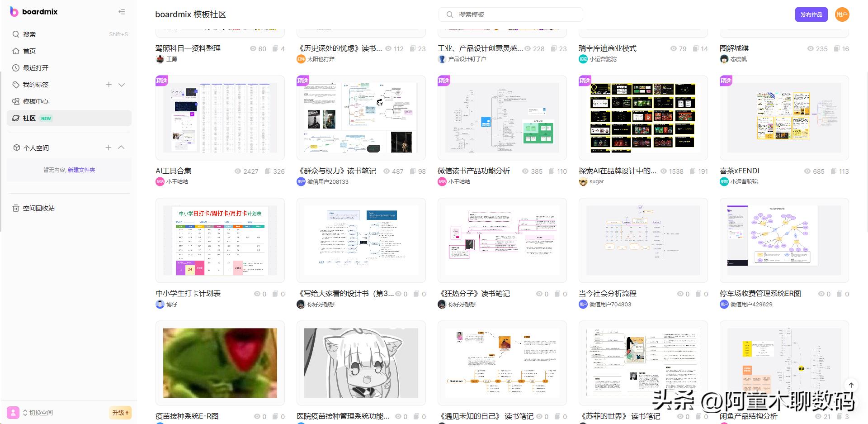Select the 社区 sidebar item
Screen dimensions: 868x424
[29, 118]
